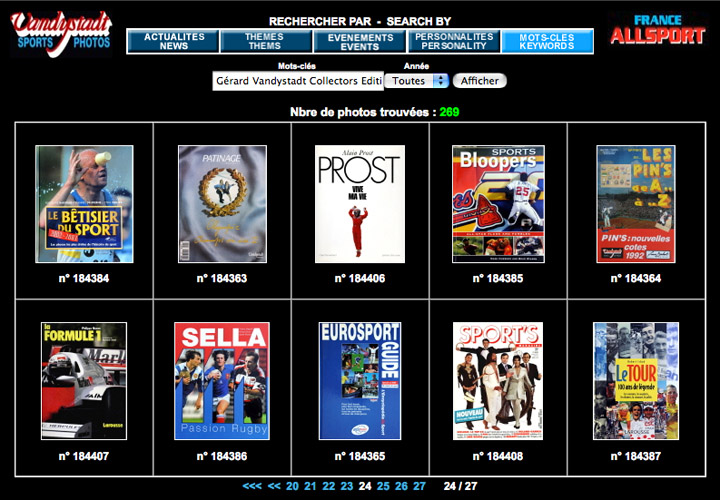
Task: Click the Vandystadt Sports Photos logo
Action: pyautogui.click(x=61, y=34)
